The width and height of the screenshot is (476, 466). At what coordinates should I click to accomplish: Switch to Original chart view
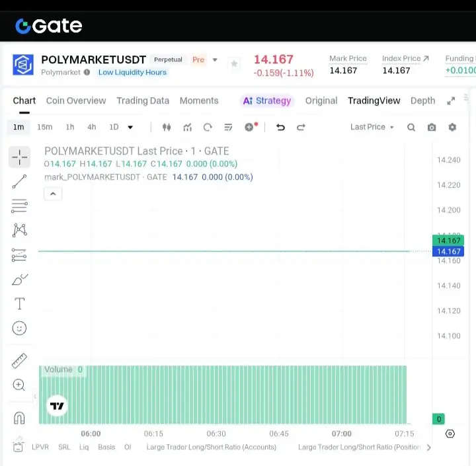click(x=321, y=100)
